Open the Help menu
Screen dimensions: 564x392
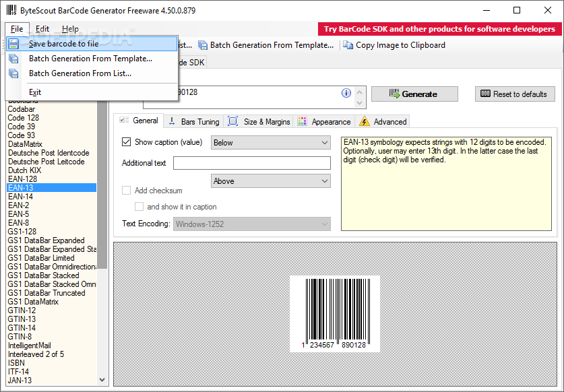tap(70, 29)
